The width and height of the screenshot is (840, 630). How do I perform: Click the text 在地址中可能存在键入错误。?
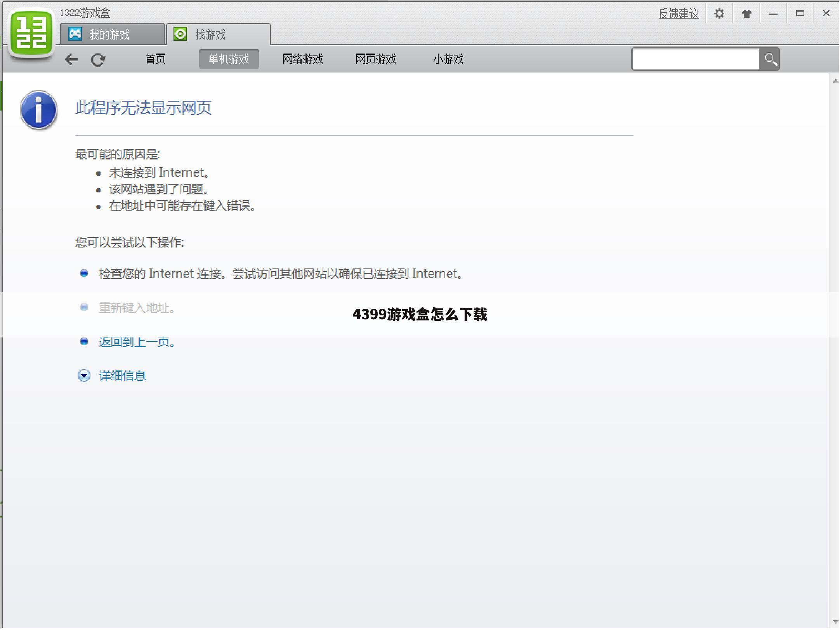182,206
